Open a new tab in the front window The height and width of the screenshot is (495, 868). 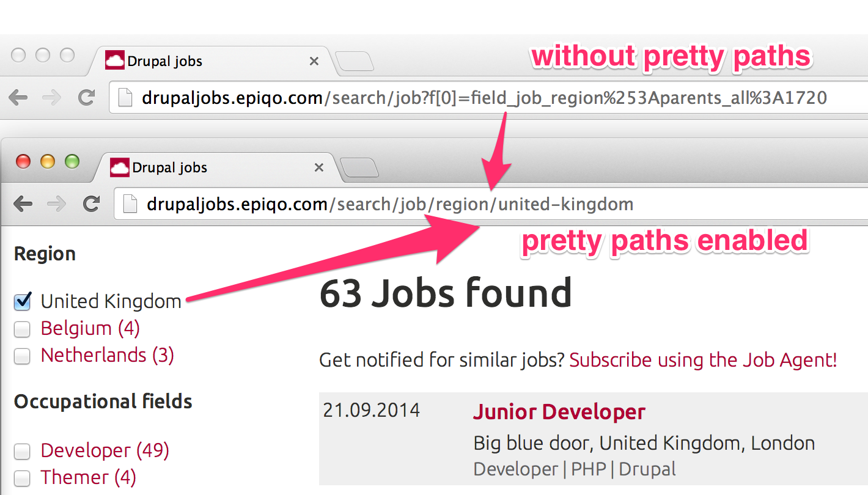(359, 168)
